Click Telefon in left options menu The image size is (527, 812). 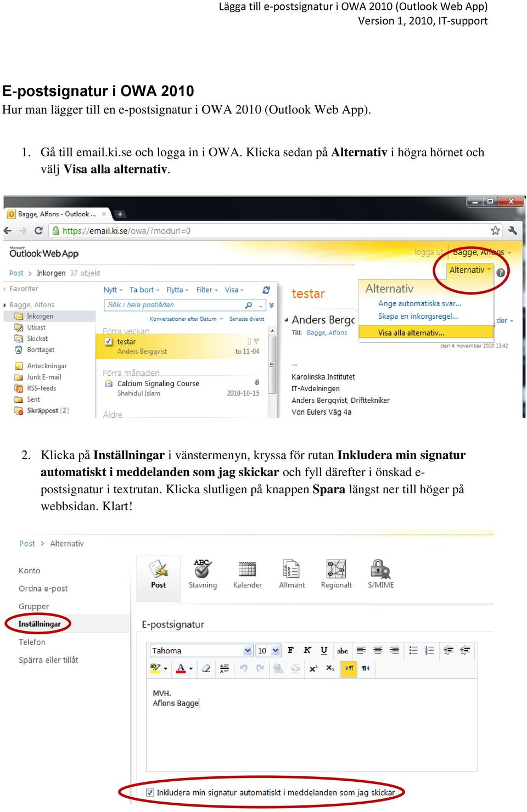32,642
